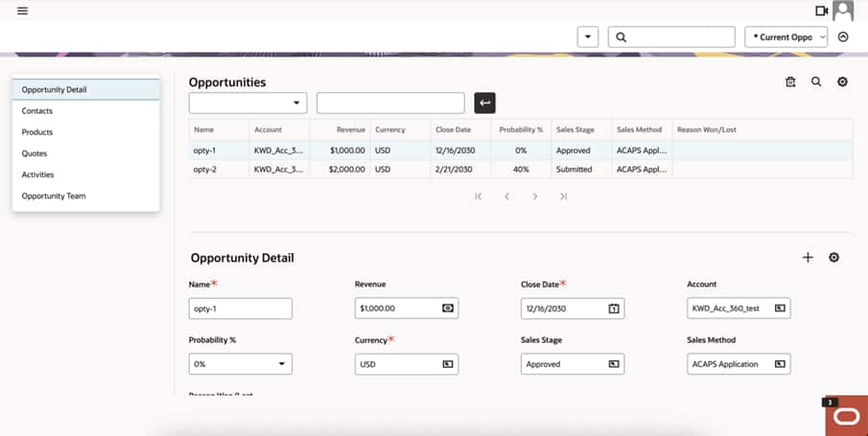Open the Revenue currency calculator icon

(447, 309)
